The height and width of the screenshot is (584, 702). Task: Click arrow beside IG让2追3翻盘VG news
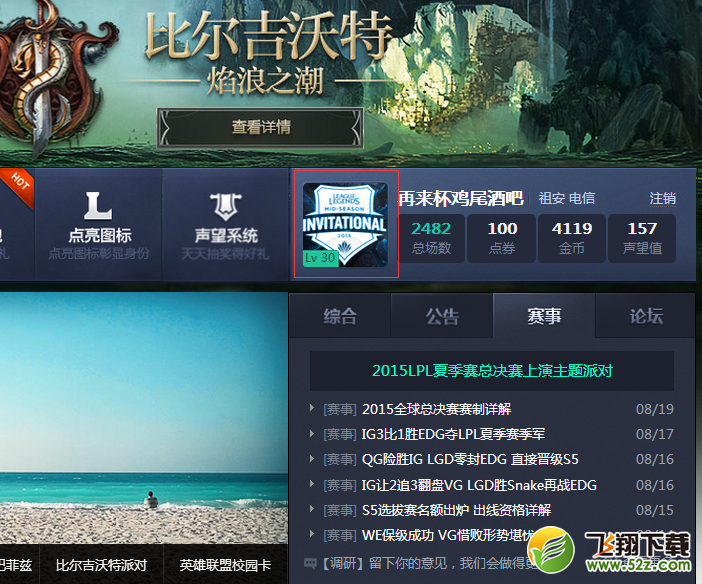[312, 483]
